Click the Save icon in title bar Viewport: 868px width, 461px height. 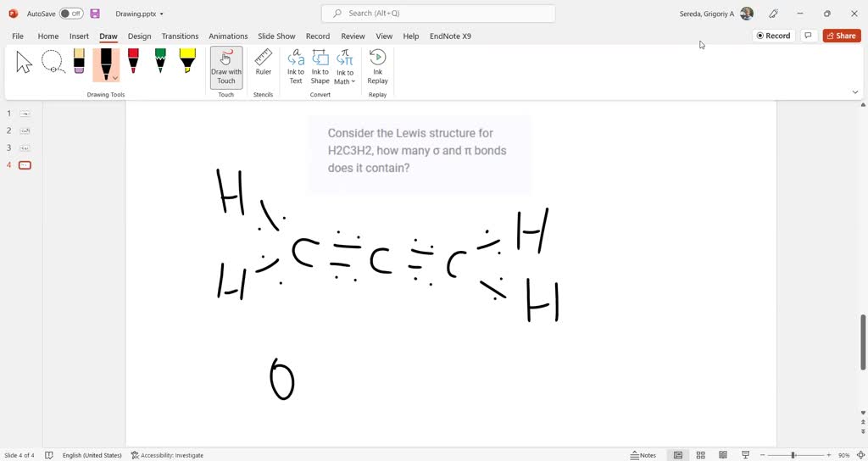pos(95,14)
